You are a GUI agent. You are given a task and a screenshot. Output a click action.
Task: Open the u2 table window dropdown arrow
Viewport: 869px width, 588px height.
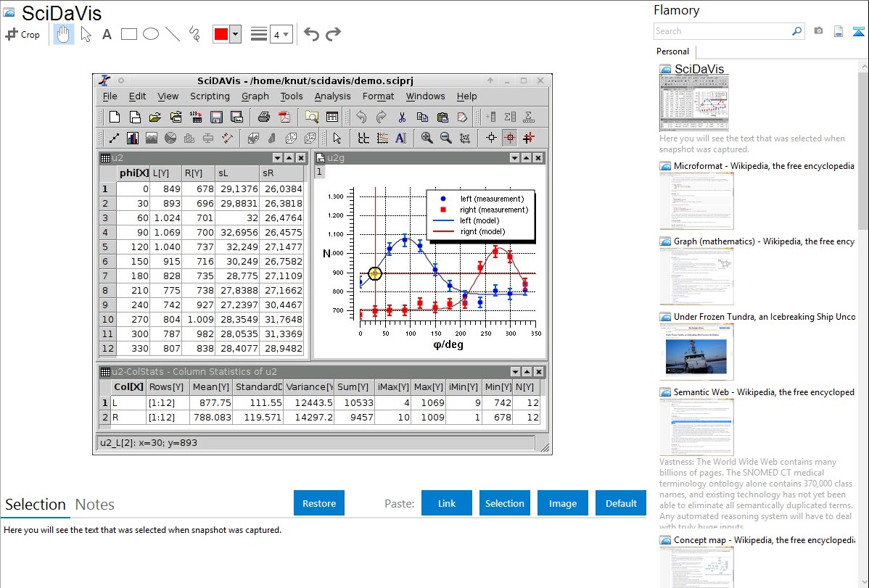(277, 158)
